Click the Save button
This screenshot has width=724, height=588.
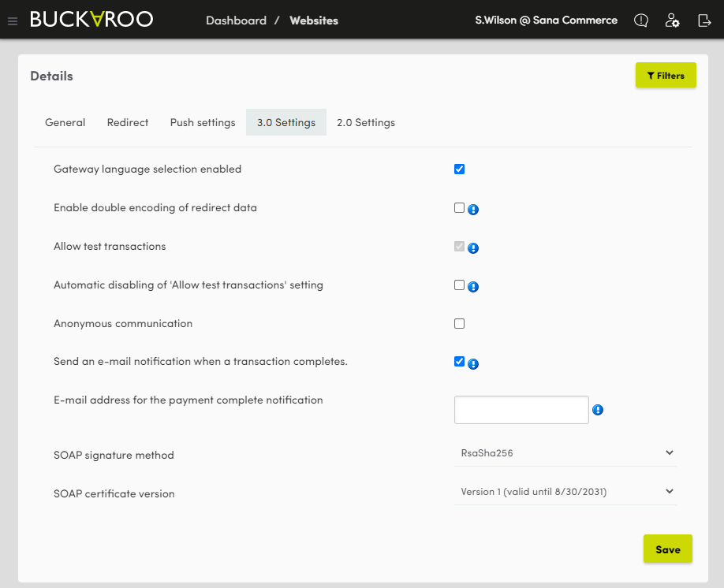668,549
